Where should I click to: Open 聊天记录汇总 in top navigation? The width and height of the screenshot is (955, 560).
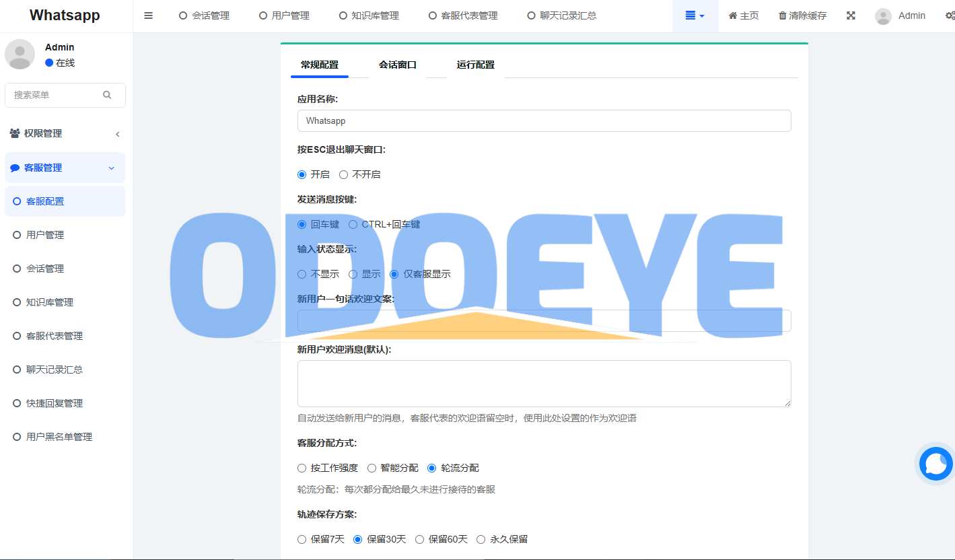562,15
